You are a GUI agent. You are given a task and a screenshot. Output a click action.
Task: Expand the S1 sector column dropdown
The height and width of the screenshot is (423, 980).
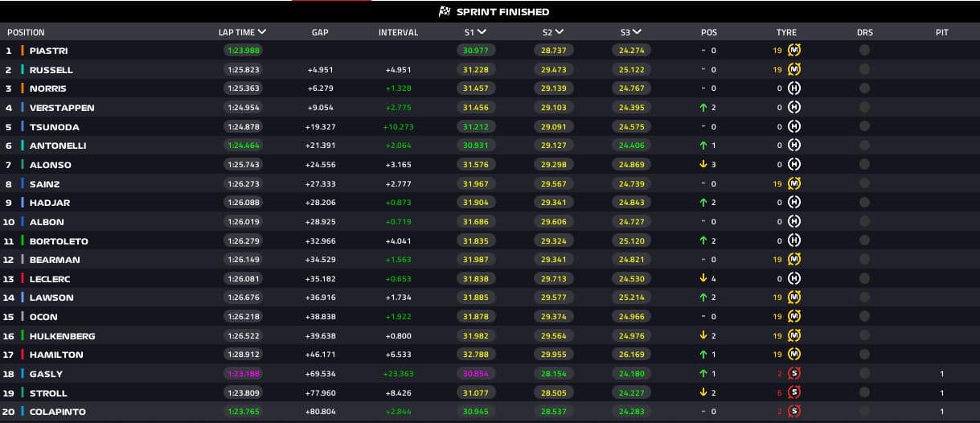click(x=482, y=32)
